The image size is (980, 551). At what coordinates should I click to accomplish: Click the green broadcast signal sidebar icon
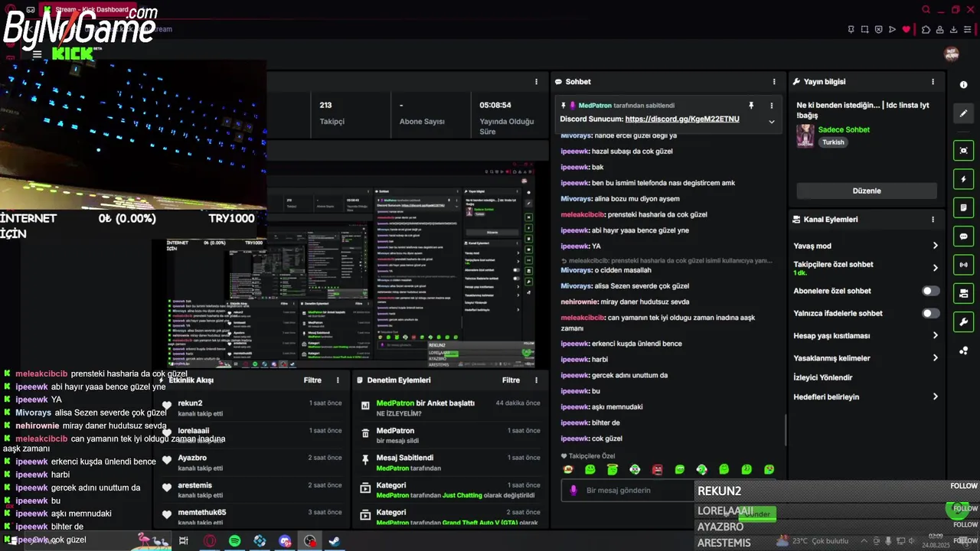click(x=963, y=265)
